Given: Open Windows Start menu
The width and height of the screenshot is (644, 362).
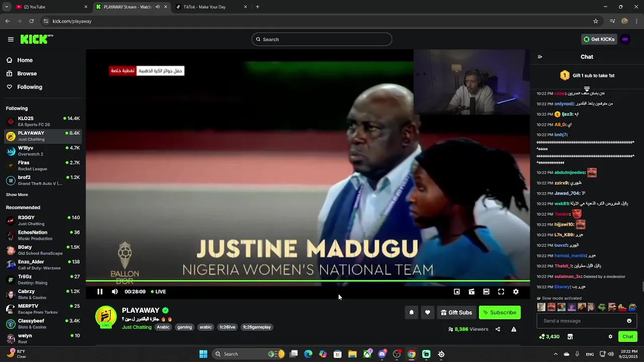Looking at the screenshot, I should (x=203, y=354).
